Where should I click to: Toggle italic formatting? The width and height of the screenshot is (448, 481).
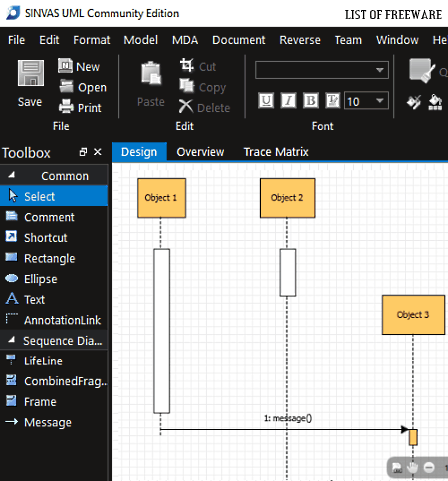pyautogui.click(x=288, y=101)
